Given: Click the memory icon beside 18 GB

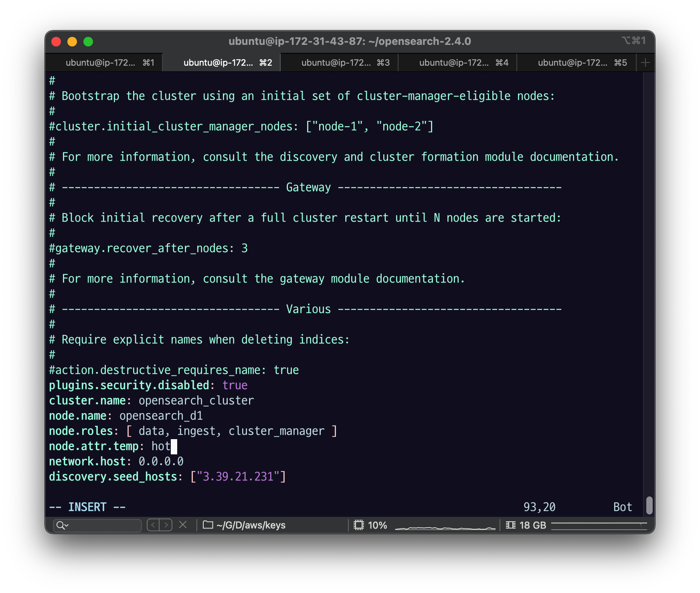Looking at the screenshot, I should pyautogui.click(x=511, y=525).
